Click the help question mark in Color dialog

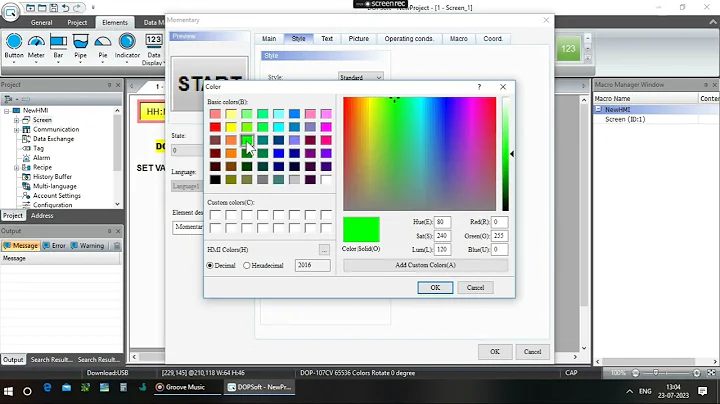point(479,87)
